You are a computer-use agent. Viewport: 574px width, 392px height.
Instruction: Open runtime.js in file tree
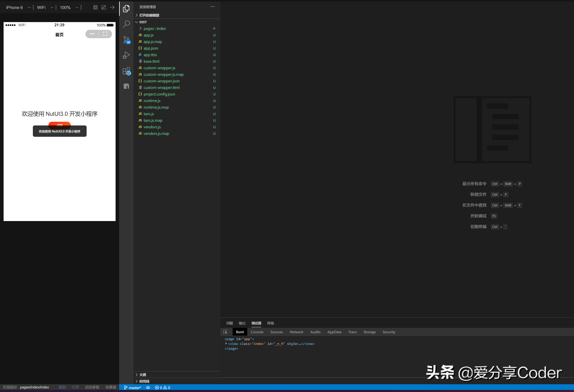coord(177,101)
